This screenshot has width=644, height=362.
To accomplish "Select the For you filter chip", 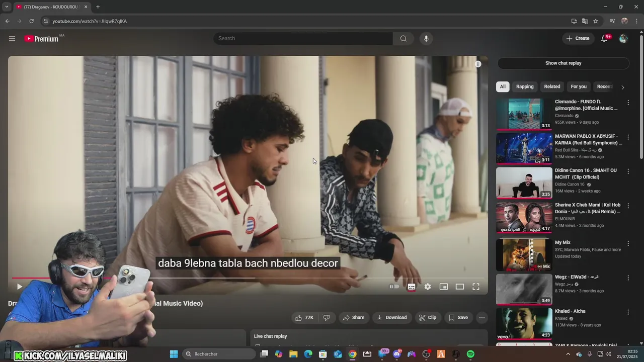I will [x=579, y=86].
